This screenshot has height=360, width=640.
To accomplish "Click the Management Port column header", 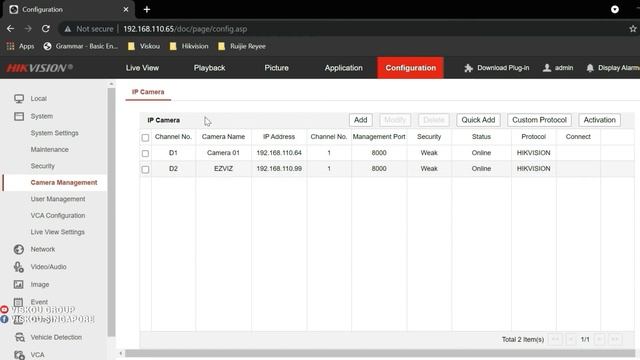I will [379, 137].
